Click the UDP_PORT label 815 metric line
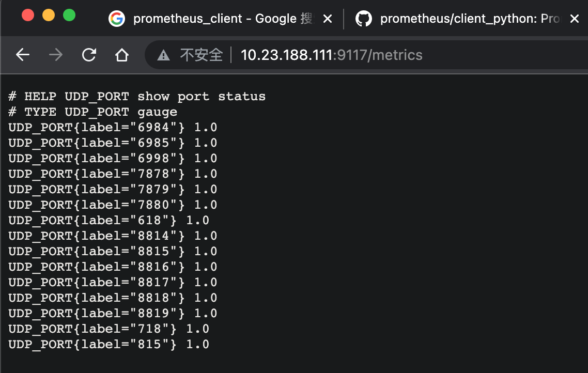The image size is (588, 373). [109, 344]
